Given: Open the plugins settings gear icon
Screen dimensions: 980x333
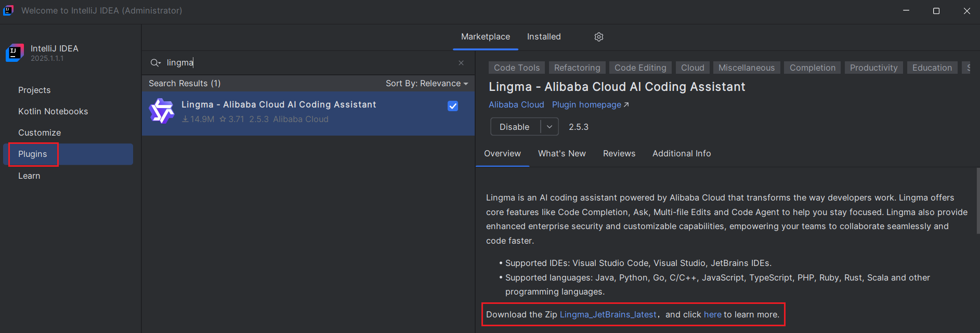Looking at the screenshot, I should click(599, 37).
